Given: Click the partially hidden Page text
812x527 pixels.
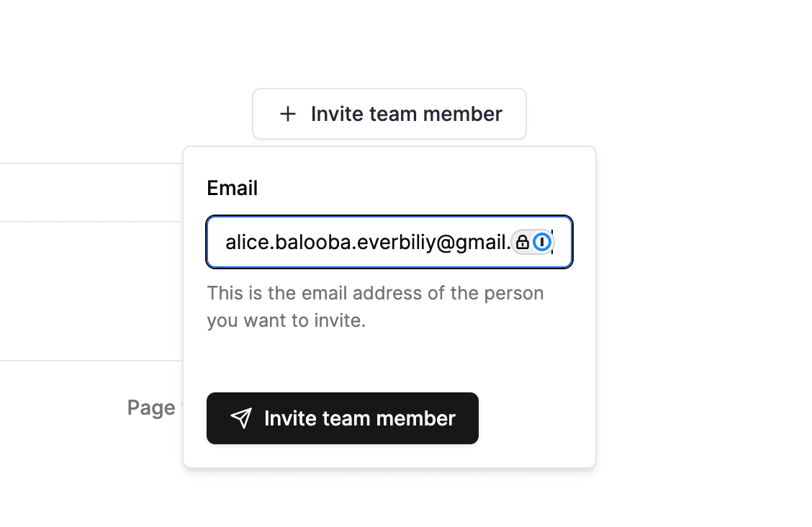Looking at the screenshot, I should (151, 407).
